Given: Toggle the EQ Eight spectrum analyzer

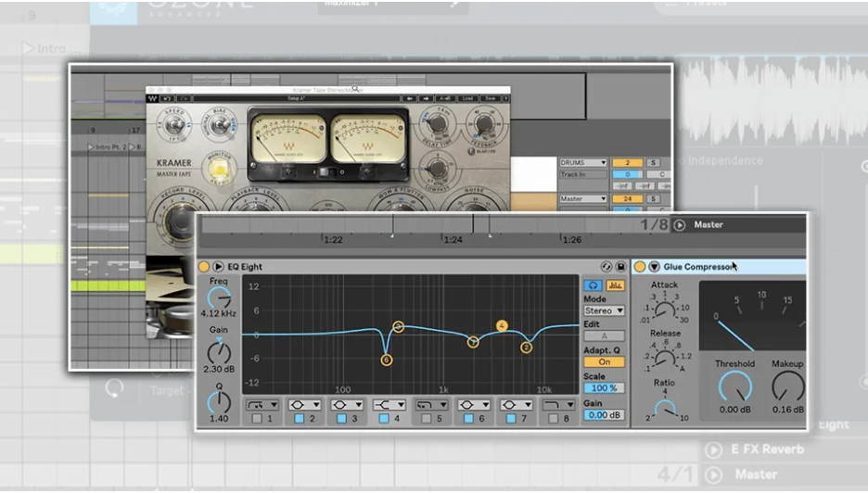Looking at the screenshot, I should click(x=615, y=285).
